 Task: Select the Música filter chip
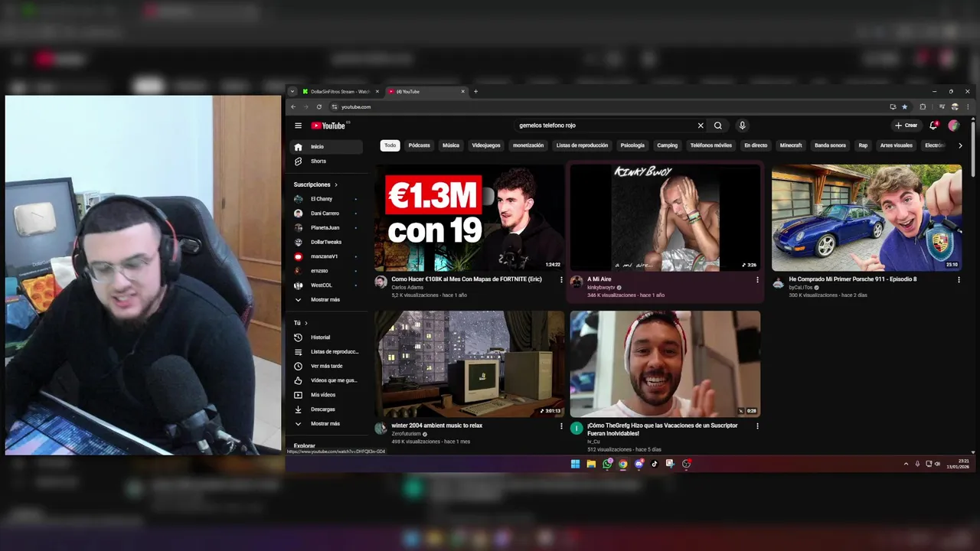(x=451, y=145)
